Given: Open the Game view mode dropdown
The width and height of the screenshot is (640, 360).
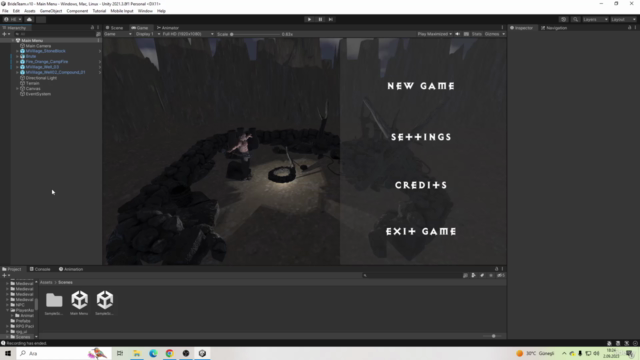Looking at the screenshot, I should click(118, 34).
